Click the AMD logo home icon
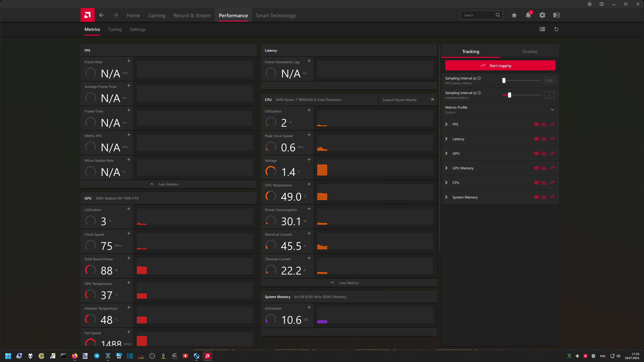 click(87, 15)
